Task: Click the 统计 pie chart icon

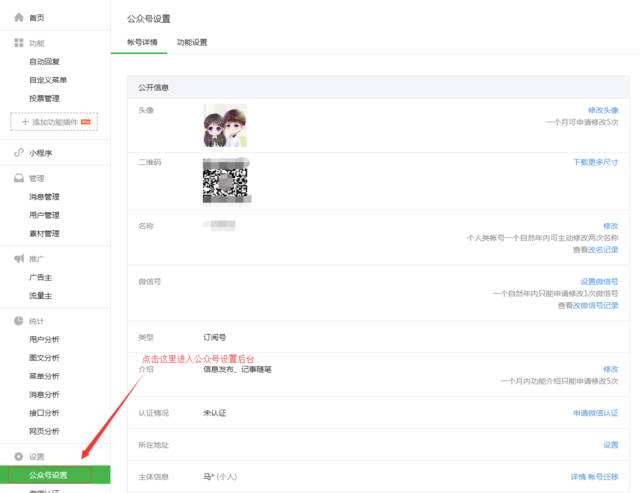Action: click(18, 321)
